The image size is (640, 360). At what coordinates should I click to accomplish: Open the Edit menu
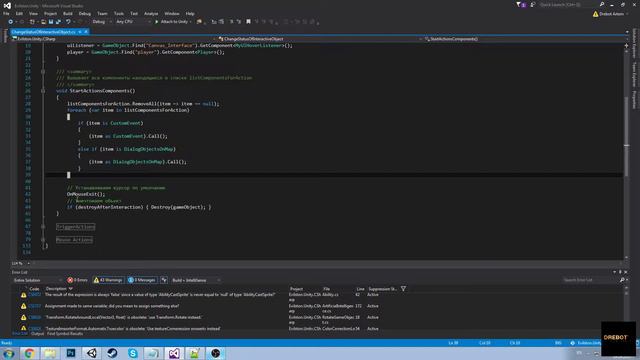coord(19,13)
